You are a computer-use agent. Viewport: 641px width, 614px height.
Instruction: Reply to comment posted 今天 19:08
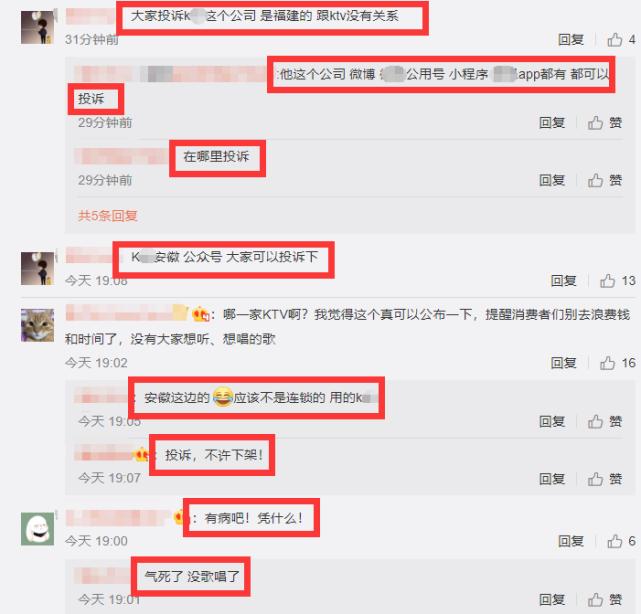pos(563,281)
